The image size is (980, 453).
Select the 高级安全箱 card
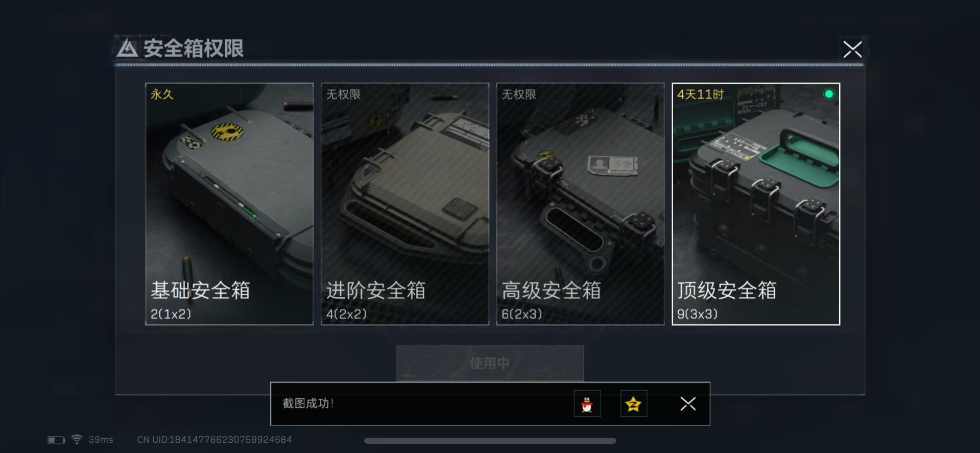tap(580, 204)
